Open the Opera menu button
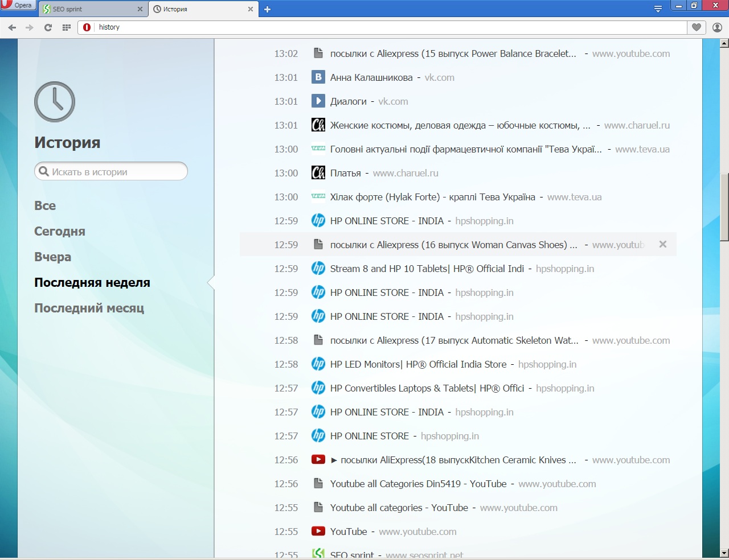 tap(17, 6)
